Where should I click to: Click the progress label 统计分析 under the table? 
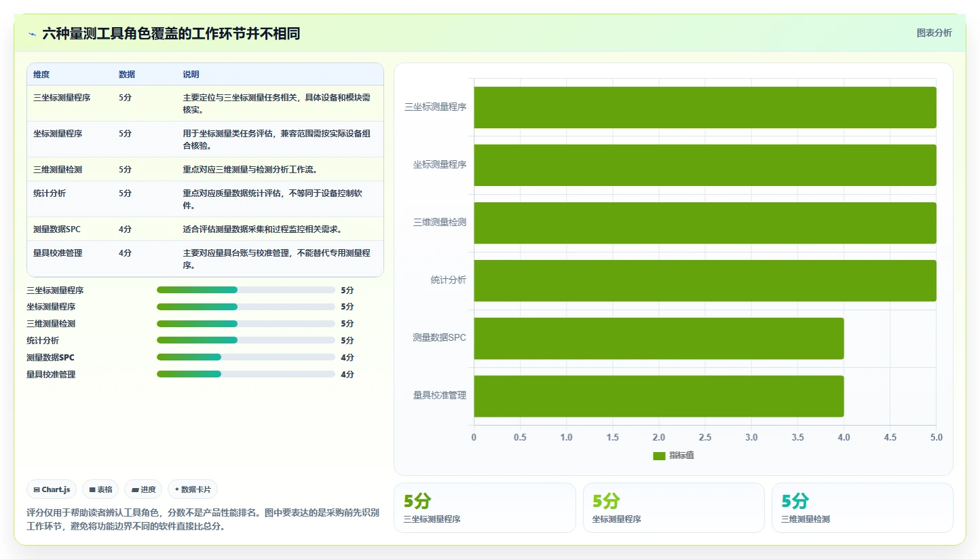tap(43, 341)
